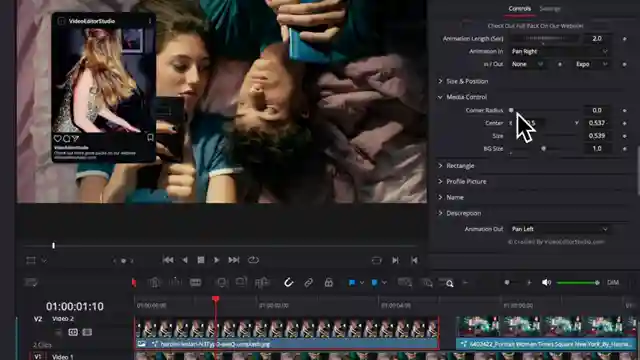Click the red timeline playhead marker

(x=216, y=299)
